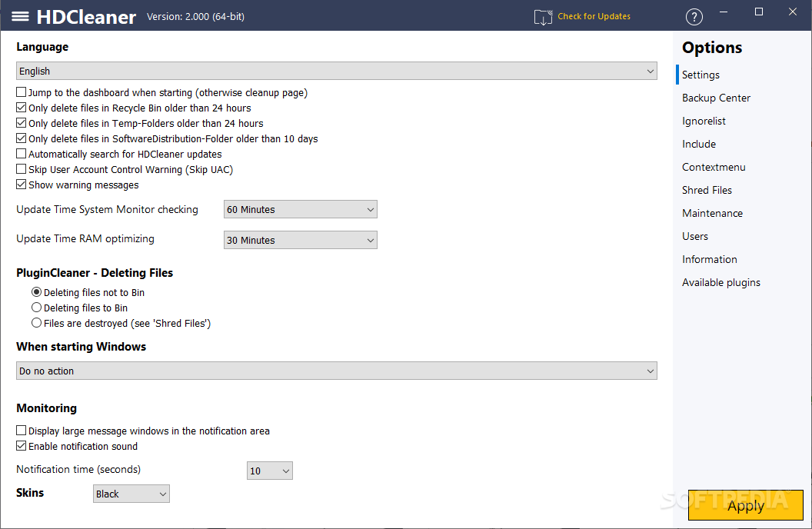Select Deleting files not to Bin

(36, 292)
